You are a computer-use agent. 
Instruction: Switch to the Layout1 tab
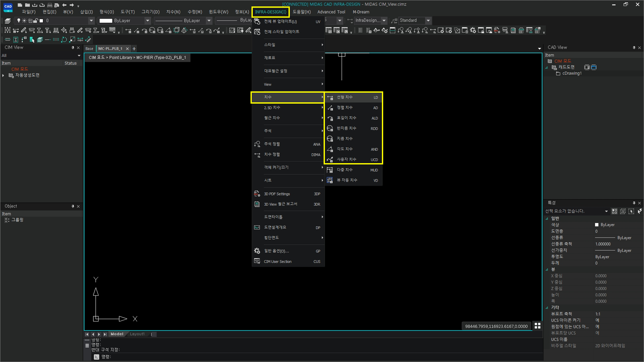pyautogui.click(x=137, y=334)
